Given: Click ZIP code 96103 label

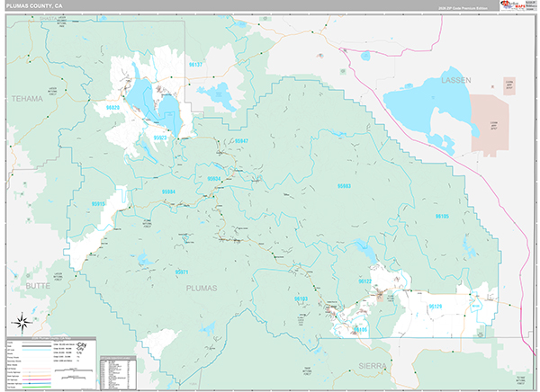Looking at the screenshot, I should click(x=301, y=298).
